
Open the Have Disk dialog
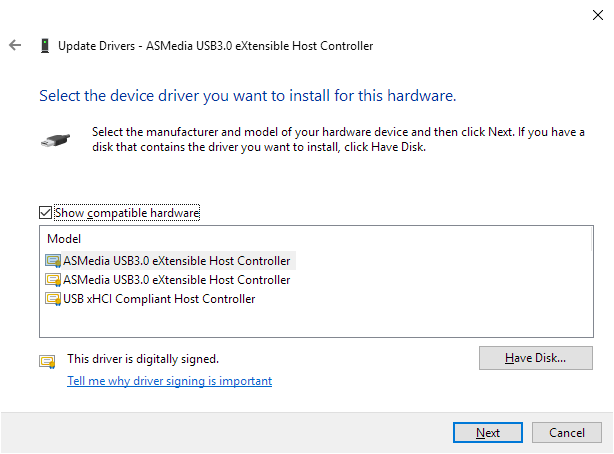click(x=536, y=358)
